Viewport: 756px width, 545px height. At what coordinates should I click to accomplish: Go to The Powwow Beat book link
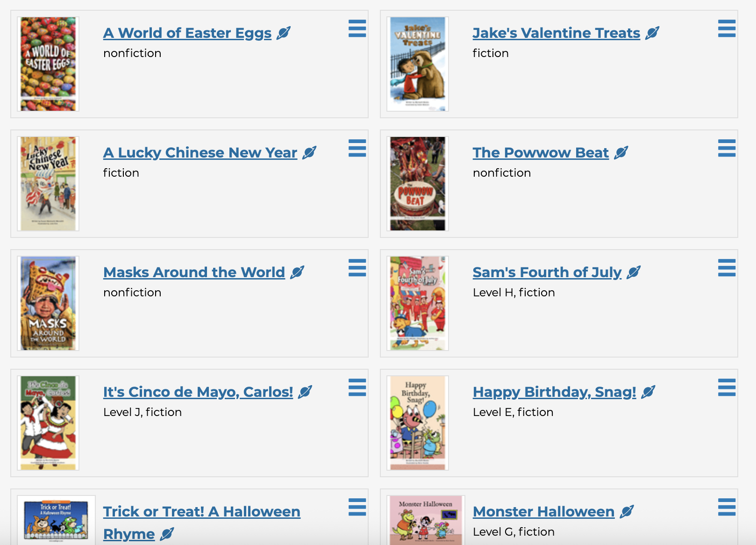point(541,153)
